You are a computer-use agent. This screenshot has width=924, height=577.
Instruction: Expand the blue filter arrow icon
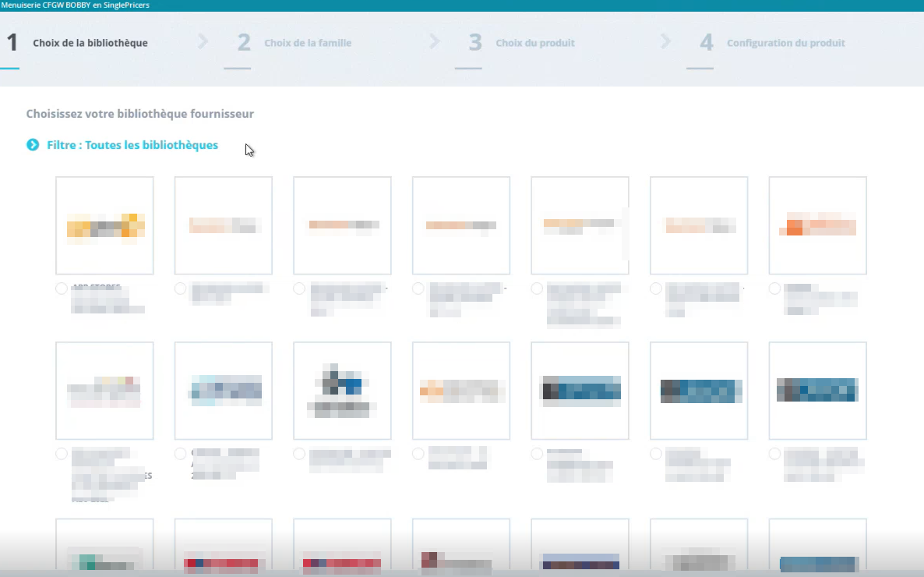point(33,145)
